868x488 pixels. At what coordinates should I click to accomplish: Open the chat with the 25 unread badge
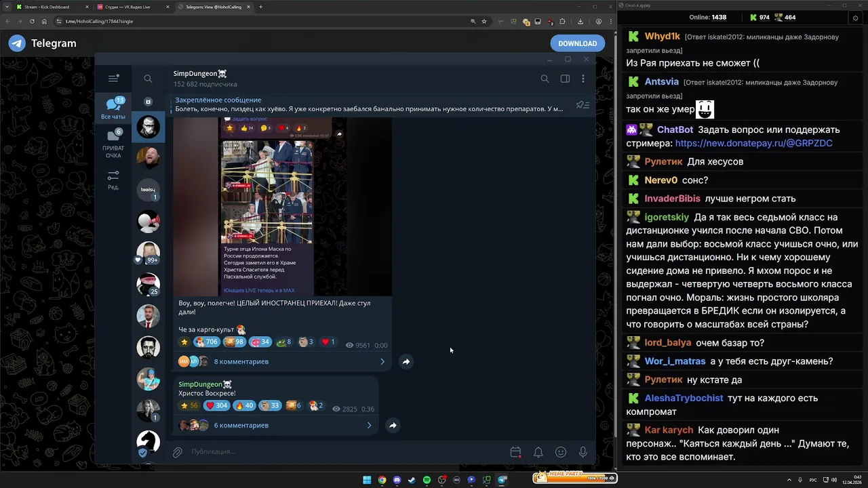click(148, 284)
